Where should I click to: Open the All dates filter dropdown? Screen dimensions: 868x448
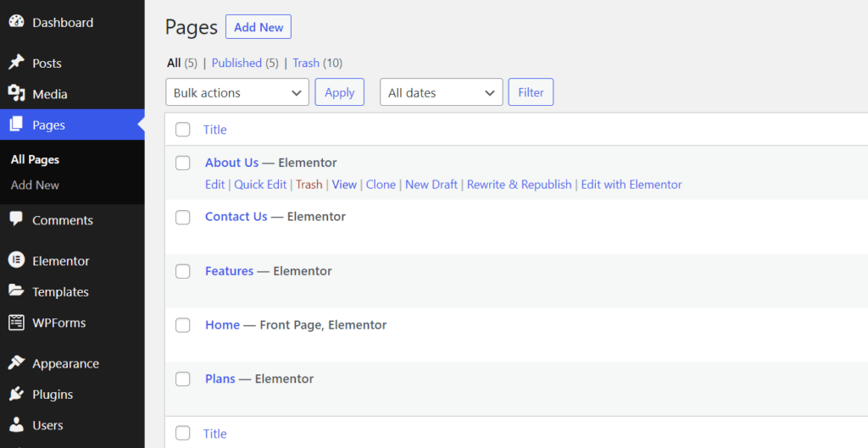[x=441, y=92]
